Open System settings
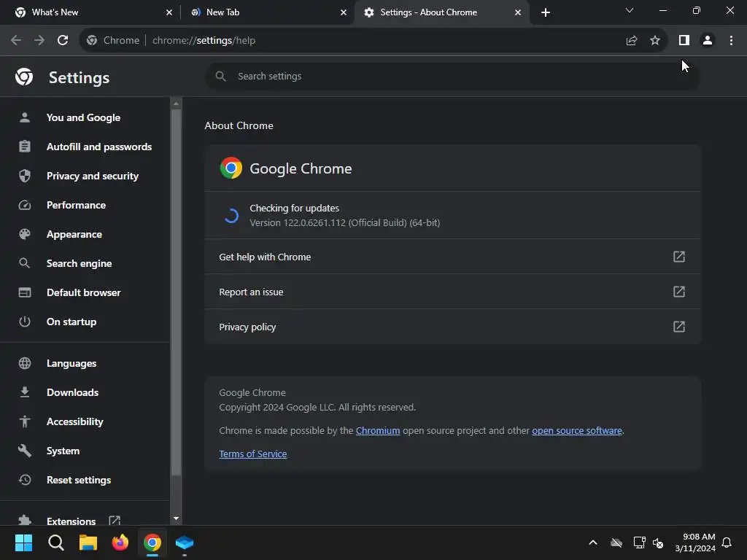This screenshot has width=747, height=560. tap(63, 451)
